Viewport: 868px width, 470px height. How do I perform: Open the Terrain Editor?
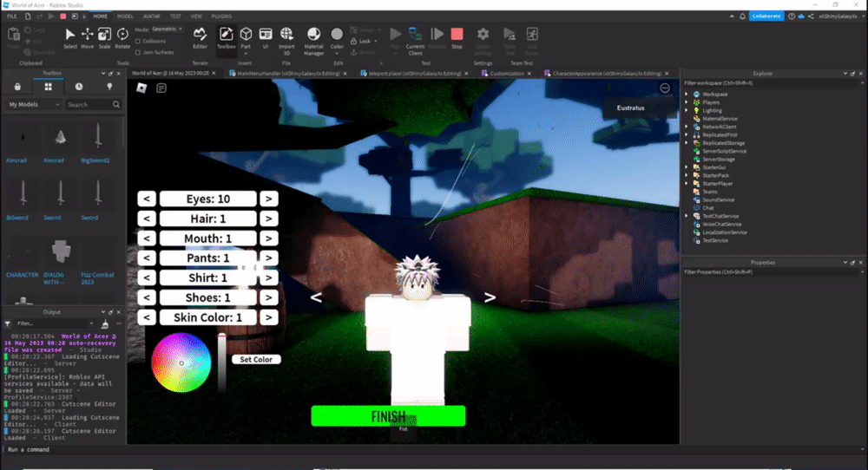tap(200, 38)
